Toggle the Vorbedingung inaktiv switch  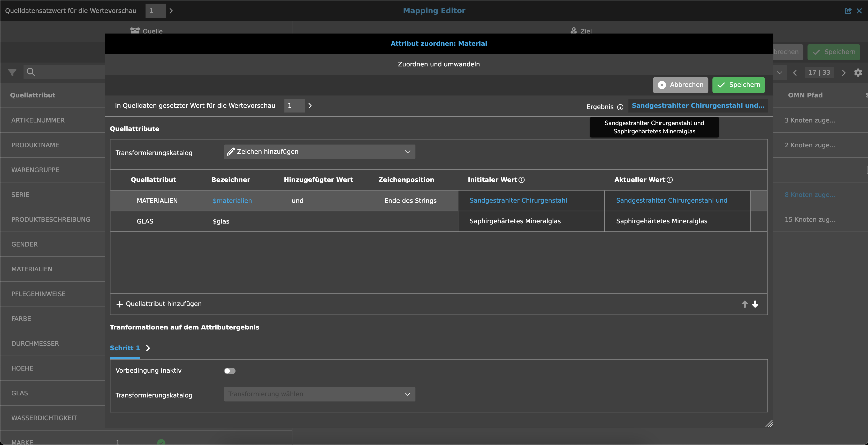point(230,371)
